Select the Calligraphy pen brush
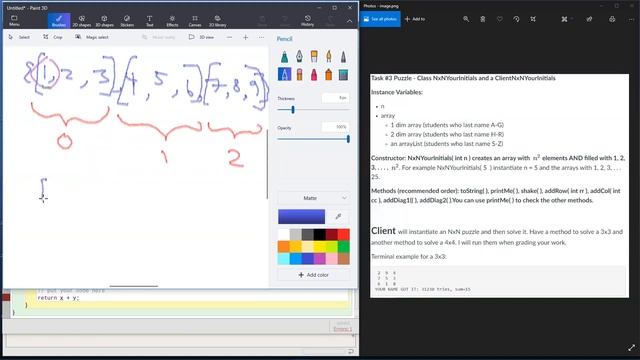Screen dimensions: 640x360 click(299, 57)
